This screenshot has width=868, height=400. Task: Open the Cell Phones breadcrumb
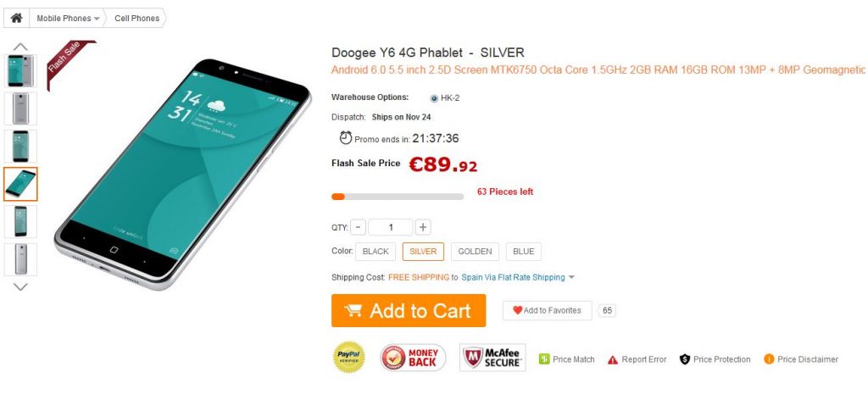click(x=136, y=19)
